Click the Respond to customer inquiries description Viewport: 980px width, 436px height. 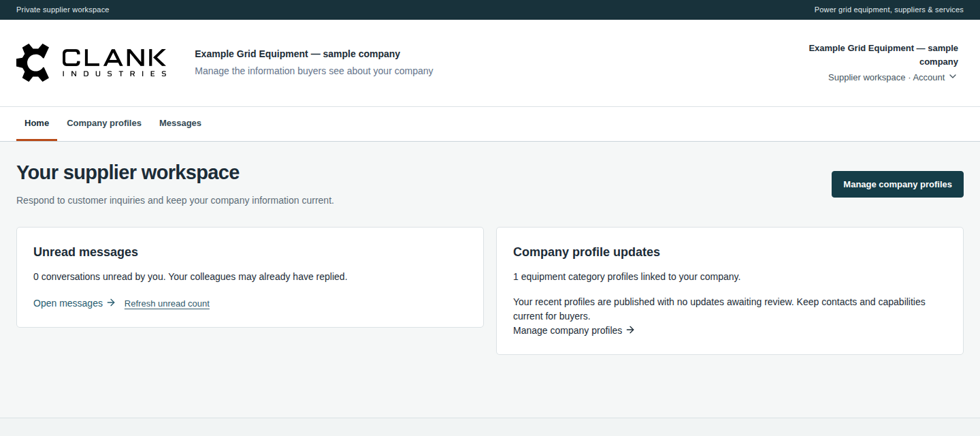tap(175, 200)
